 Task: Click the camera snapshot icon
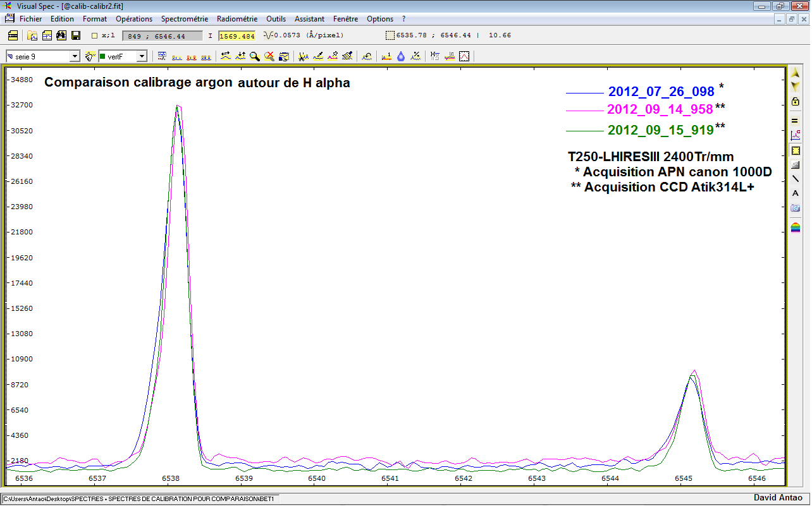tap(796, 208)
